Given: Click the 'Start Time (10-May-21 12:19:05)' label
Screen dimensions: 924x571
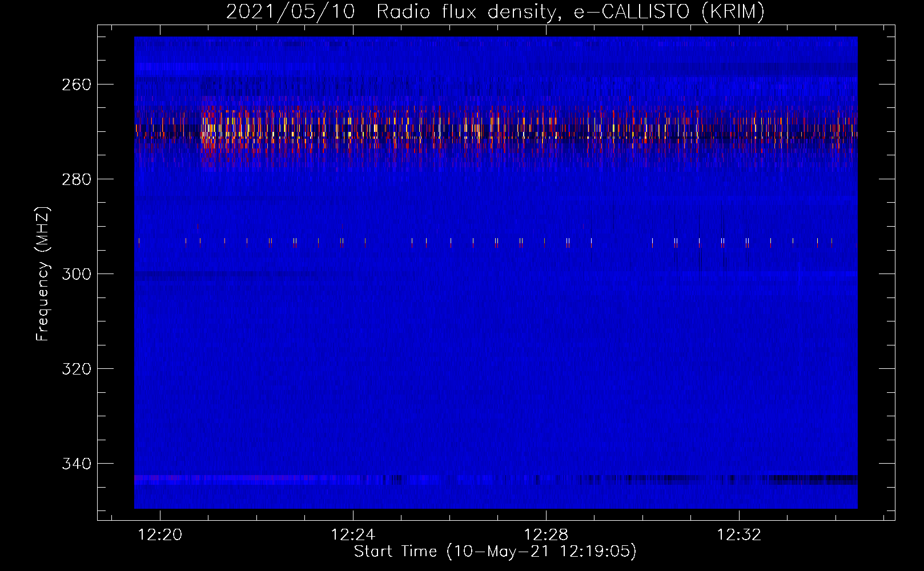Looking at the screenshot, I should 495,552.
